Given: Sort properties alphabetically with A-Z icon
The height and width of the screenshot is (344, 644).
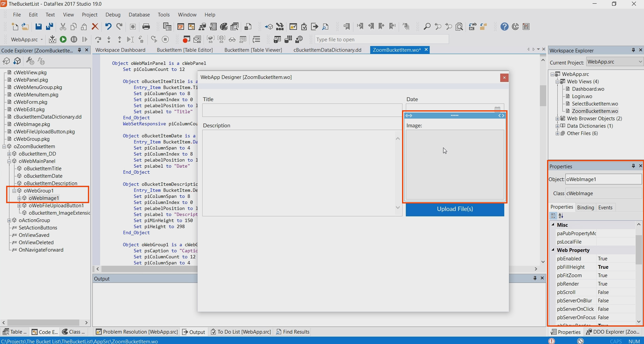Looking at the screenshot, I should tap(561, 216).
